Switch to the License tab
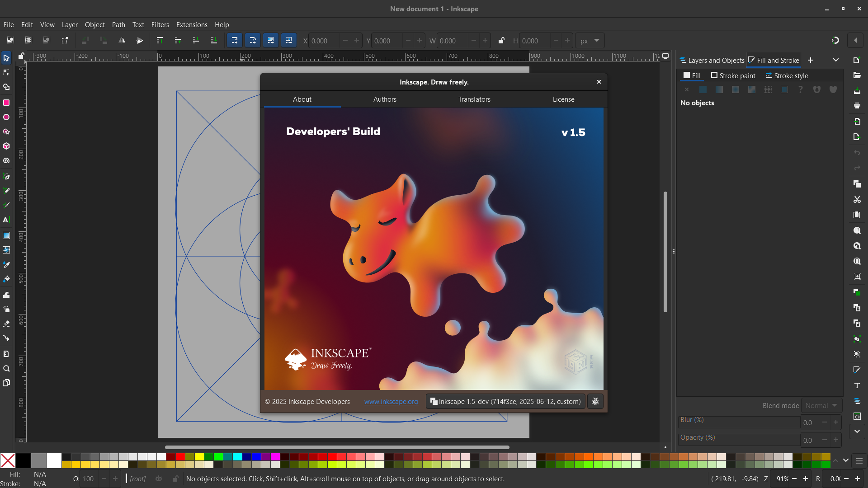This screenshot has width=868, height=488. (563, 99)
